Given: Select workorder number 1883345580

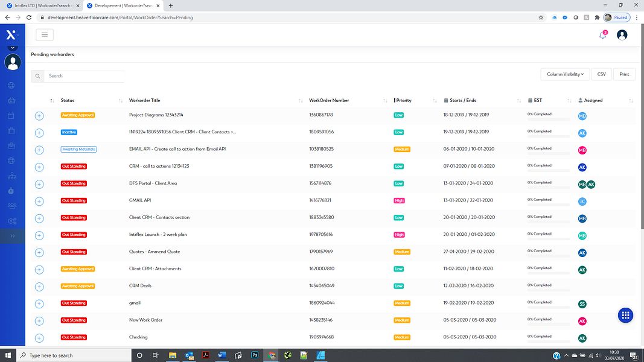Looking at the screenshot, I should (x=321, y=218).
